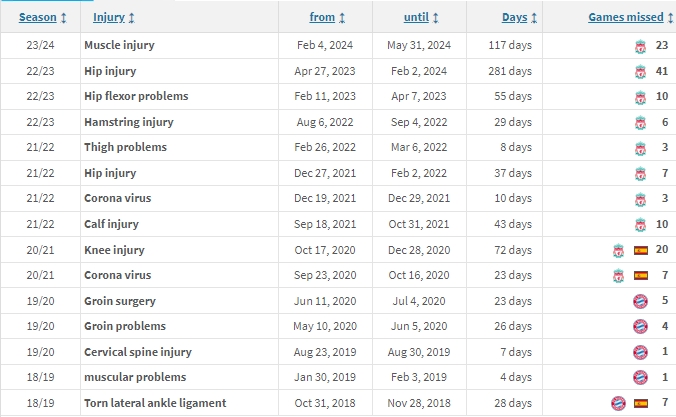The image size is (676, 417).
Task: Click Bayern crest in Cervical spine injury row
Action: (640, 352)
